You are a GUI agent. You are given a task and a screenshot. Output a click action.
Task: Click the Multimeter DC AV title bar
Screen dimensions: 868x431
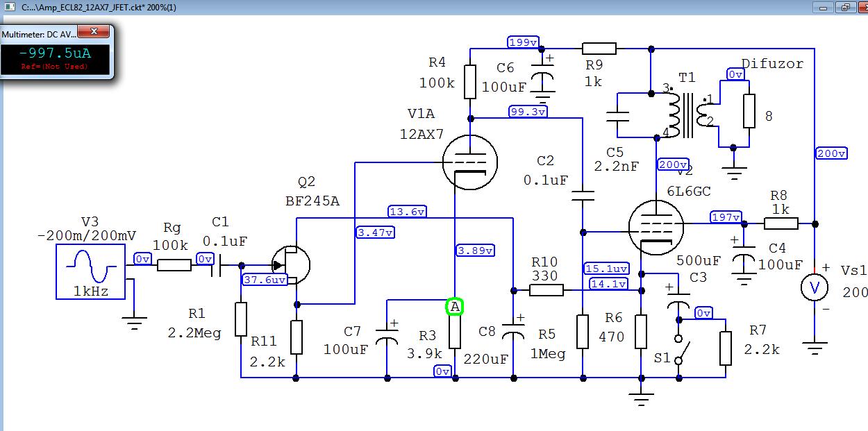point(38,33)
